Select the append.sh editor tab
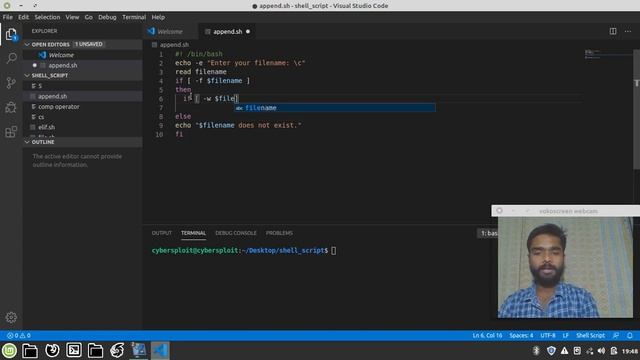Screen dimensions: 640x360 click(227, 31)
